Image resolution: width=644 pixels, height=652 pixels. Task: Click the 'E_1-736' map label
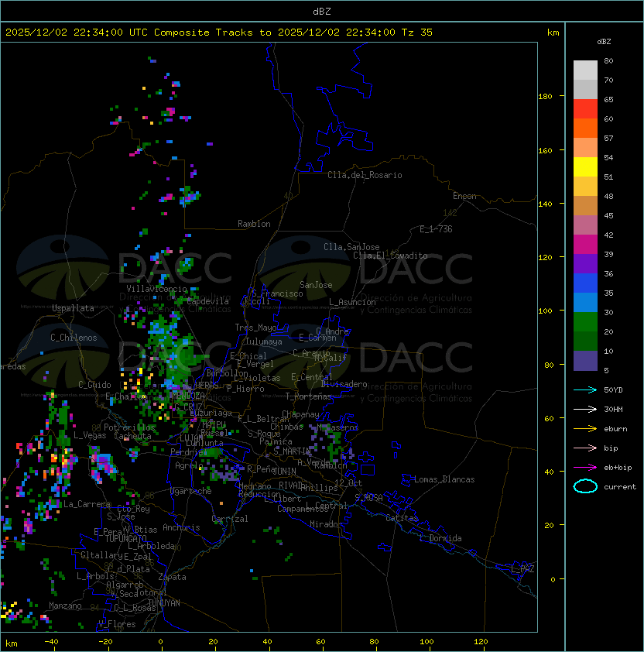click(x=436, y=229)
